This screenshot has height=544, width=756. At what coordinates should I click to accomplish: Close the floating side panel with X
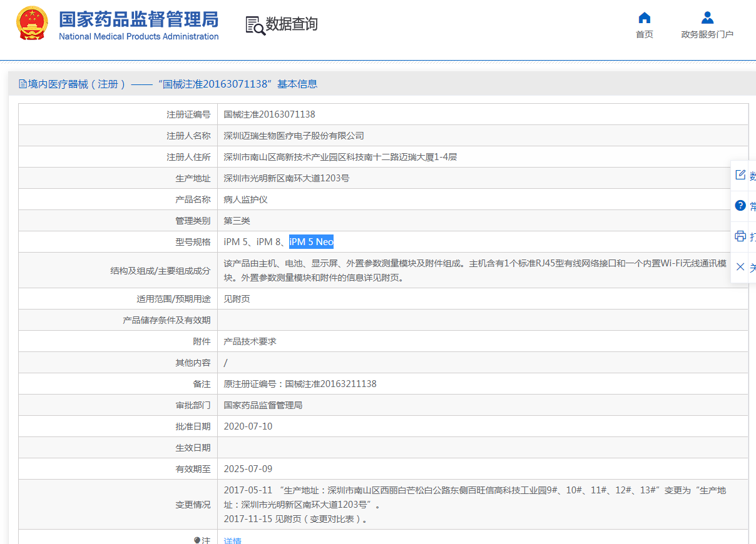pyautogui.click(x=740, y=267)
